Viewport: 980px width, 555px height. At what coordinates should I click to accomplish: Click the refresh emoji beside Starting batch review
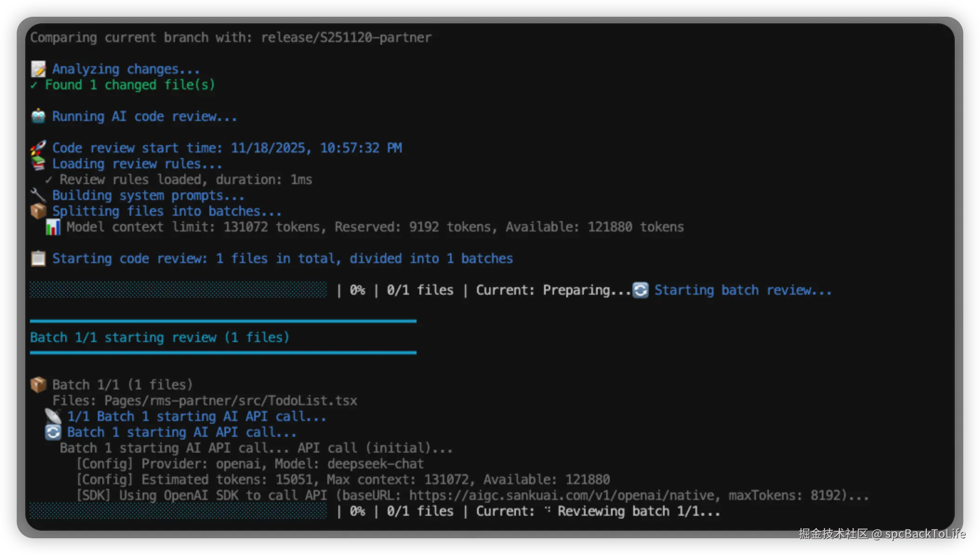[x=641, y=290]
